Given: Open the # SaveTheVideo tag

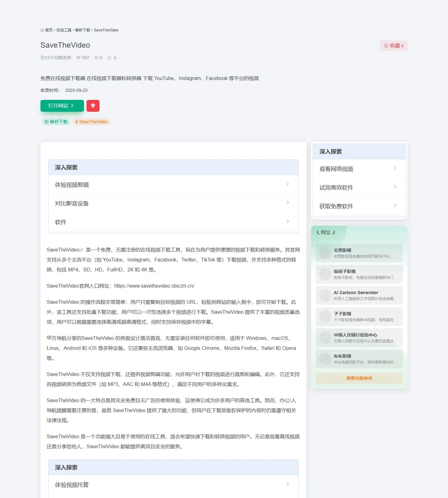Looking at the screenshot, I should pyautogui.click(x=91, y=122).
